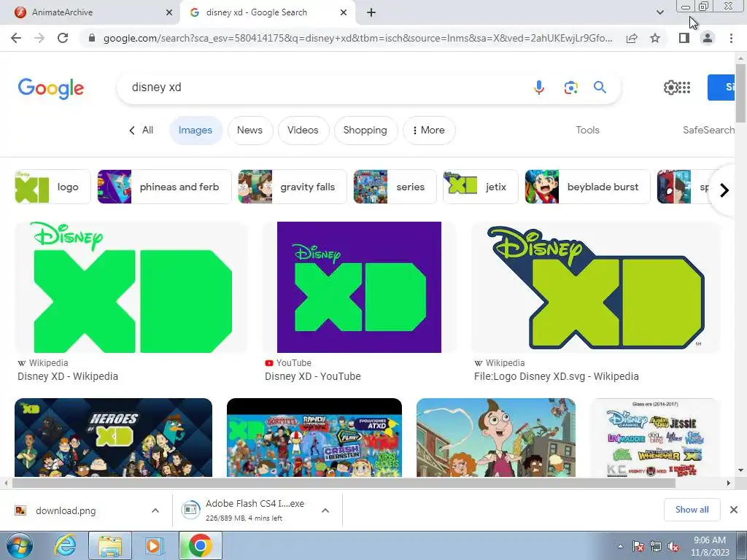Open the purple Disney XD YouTube thumbnail

pyautogui.click(x=359, y=287)
